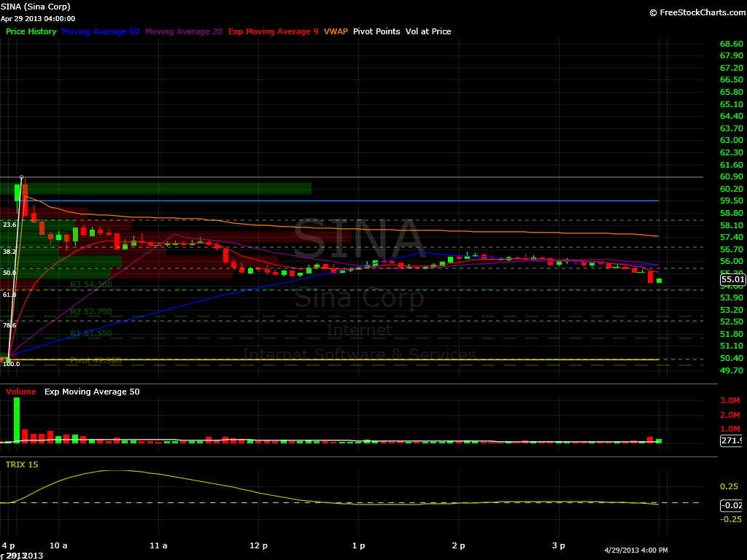The width and height of the screenshot is (747, 560).
Task: Click the 59.50 price axis value
Action: pyautogui.click(x=731, y=201)
